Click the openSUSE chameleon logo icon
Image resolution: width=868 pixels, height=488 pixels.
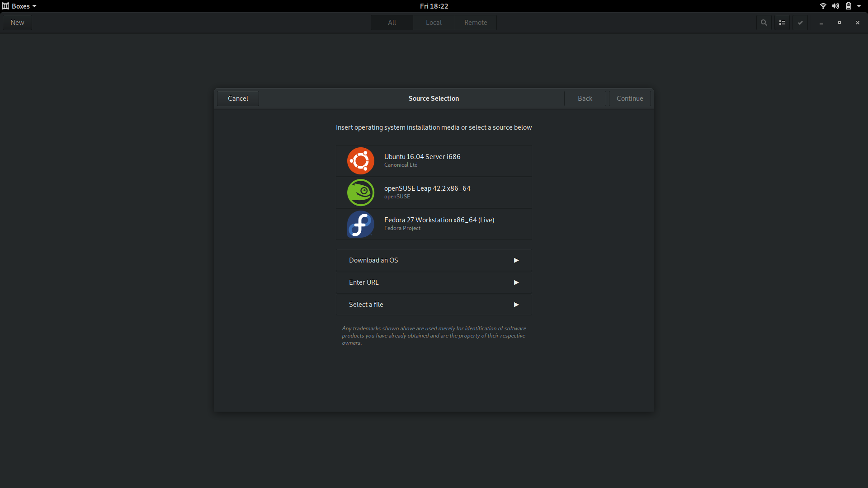click(360, 192)
